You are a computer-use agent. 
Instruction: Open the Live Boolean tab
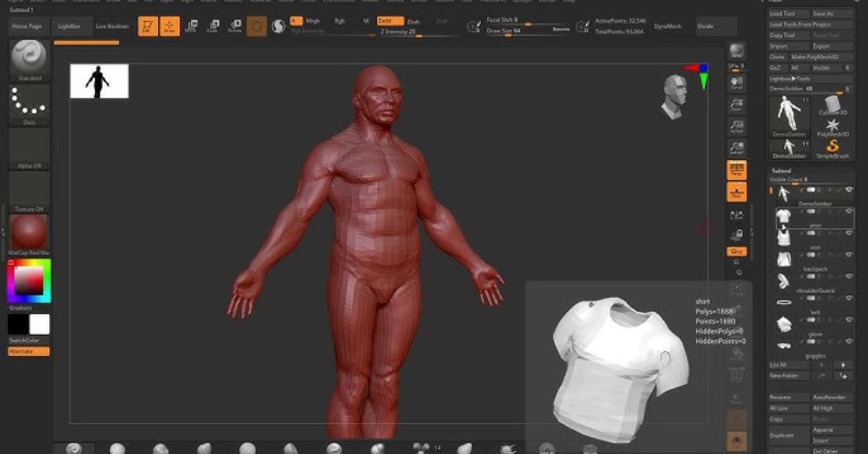coord(112,26)
